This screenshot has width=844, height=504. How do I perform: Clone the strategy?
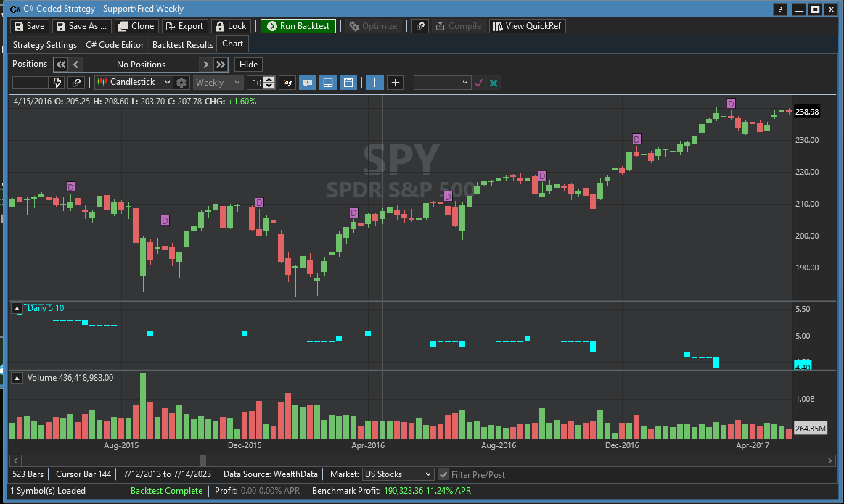[136, 26]
